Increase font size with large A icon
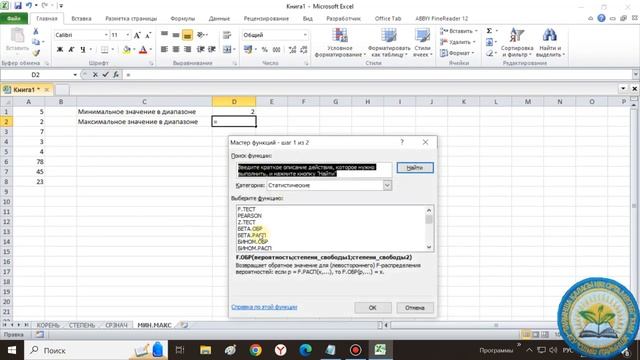 pyautogui.click(x=137, y=35)
